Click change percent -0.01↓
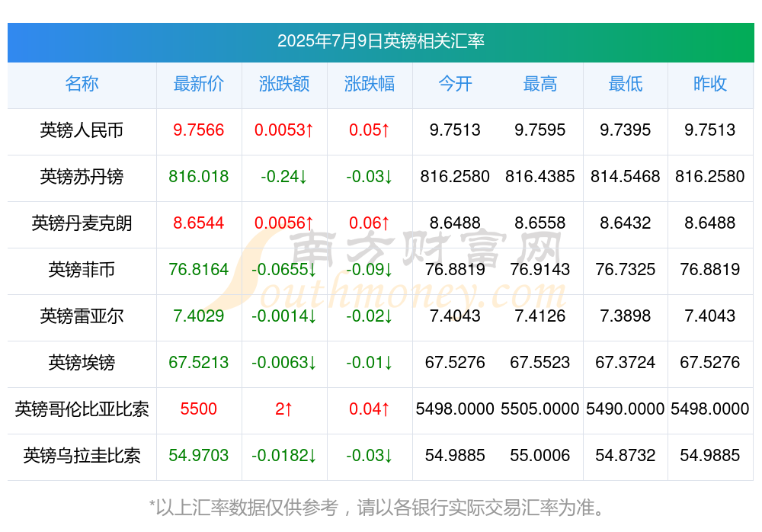This screenshot has width=762, height=532. pos(370,363)
